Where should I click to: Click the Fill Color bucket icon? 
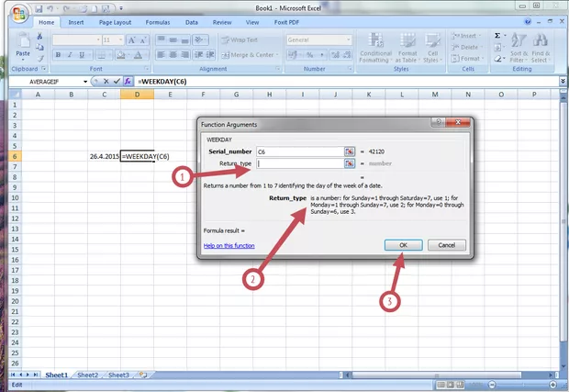tap(120, 55)
